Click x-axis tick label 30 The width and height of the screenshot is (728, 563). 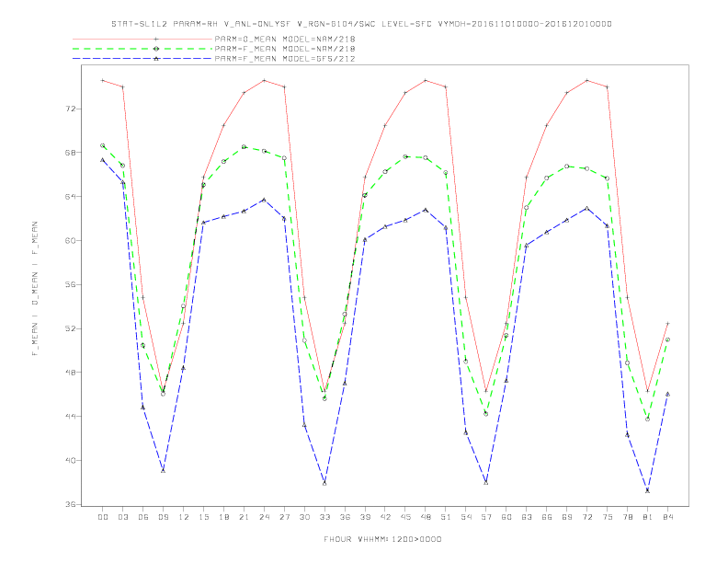[304, 517]
